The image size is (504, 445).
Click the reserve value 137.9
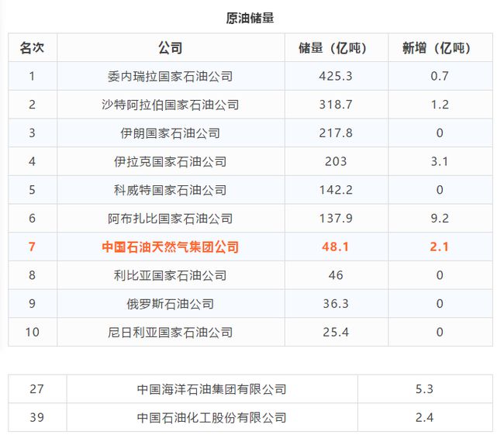coord(336,219)
